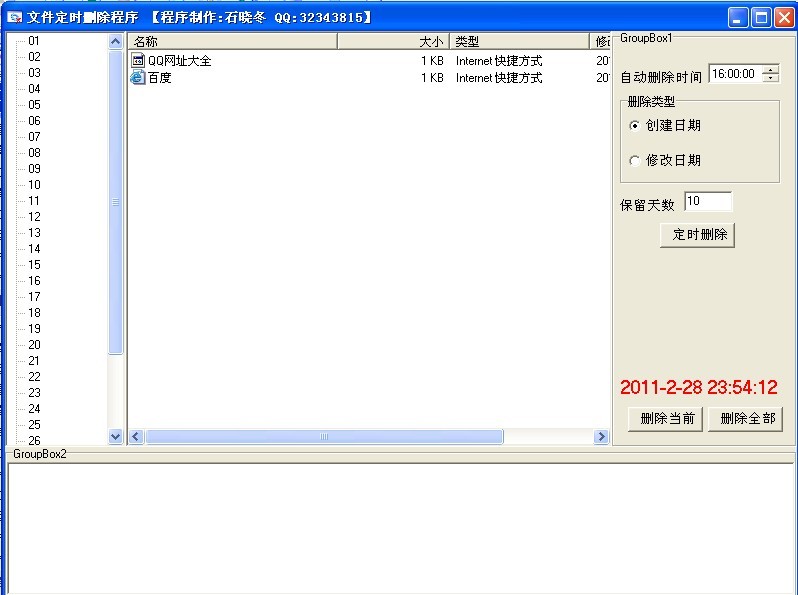The height and width of the screenshot is (595, 798).
Task: Click the 1 KB size of QQ网址大全
Action: (432, 61)
